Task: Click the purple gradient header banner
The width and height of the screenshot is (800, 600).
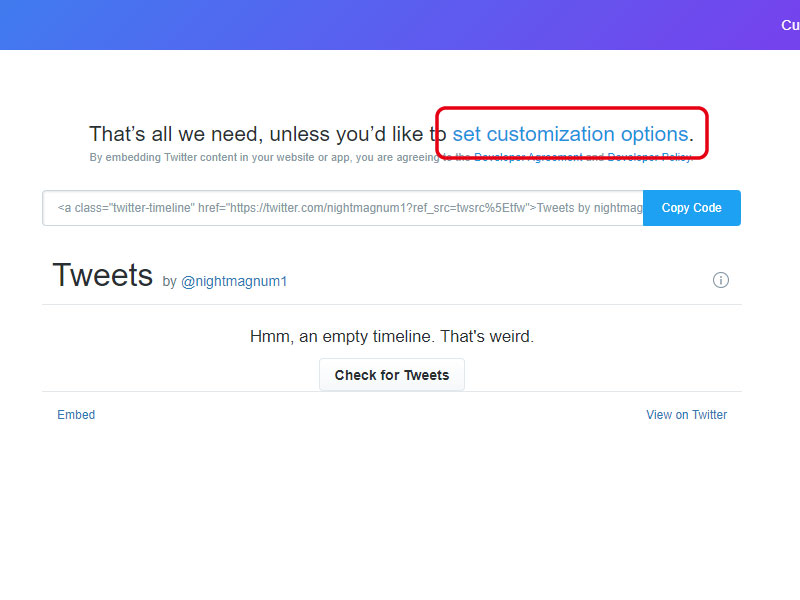Action: tap(400, 25)
